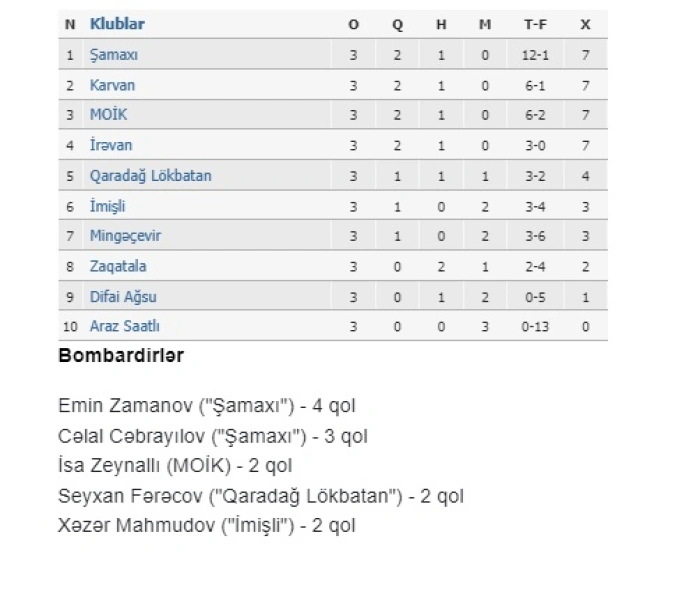Click the X points column header

tap(584, 23)
